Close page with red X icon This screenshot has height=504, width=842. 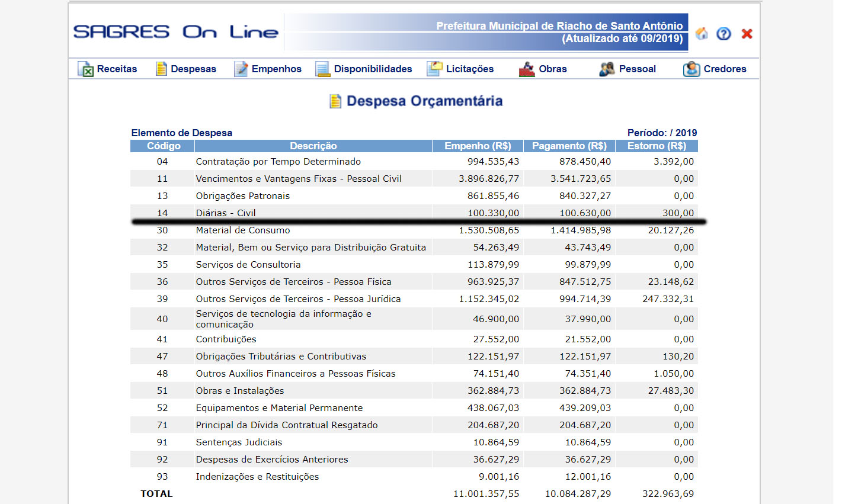click(x=747, y=34)
